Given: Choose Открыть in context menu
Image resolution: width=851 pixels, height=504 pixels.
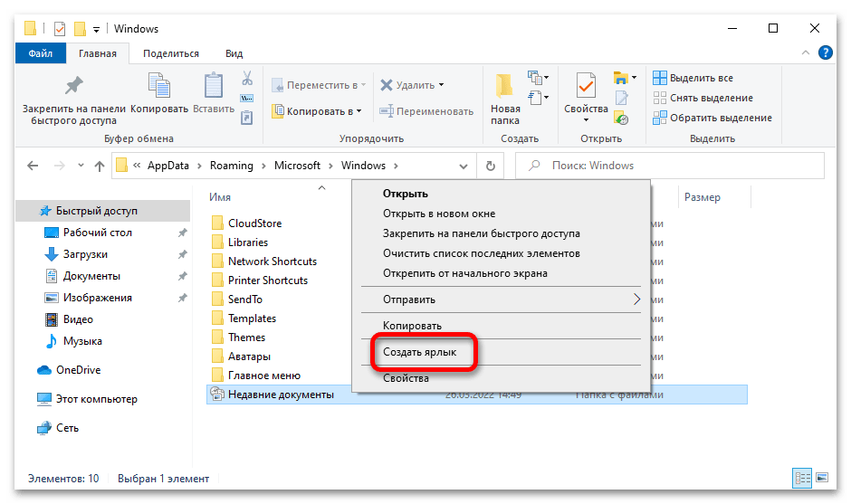Looking at the screenshot, I should (x=501, y=194).
